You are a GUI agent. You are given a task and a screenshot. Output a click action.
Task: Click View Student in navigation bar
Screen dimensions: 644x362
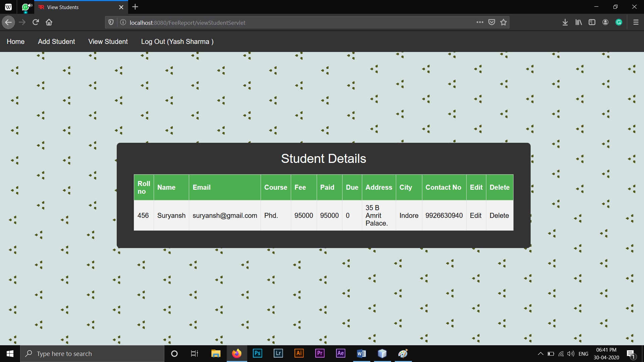tap(108, 42)
